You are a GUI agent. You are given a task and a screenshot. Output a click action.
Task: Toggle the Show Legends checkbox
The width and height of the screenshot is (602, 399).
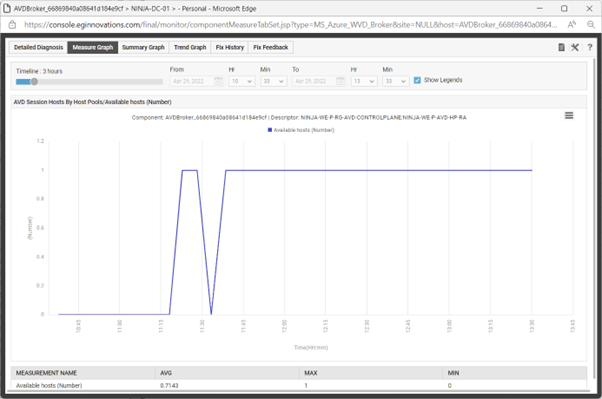coord(417,80)
